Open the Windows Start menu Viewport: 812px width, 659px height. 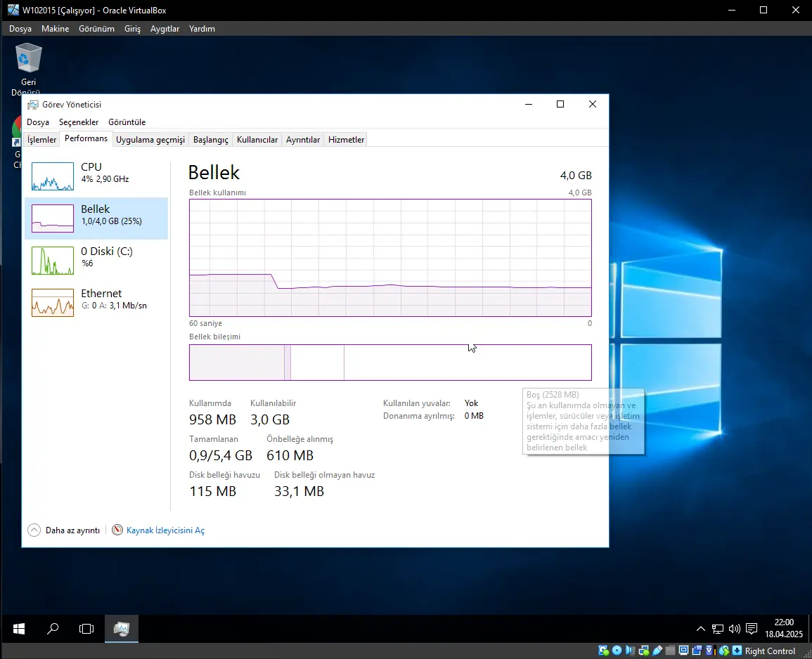(x=19, y=629)
